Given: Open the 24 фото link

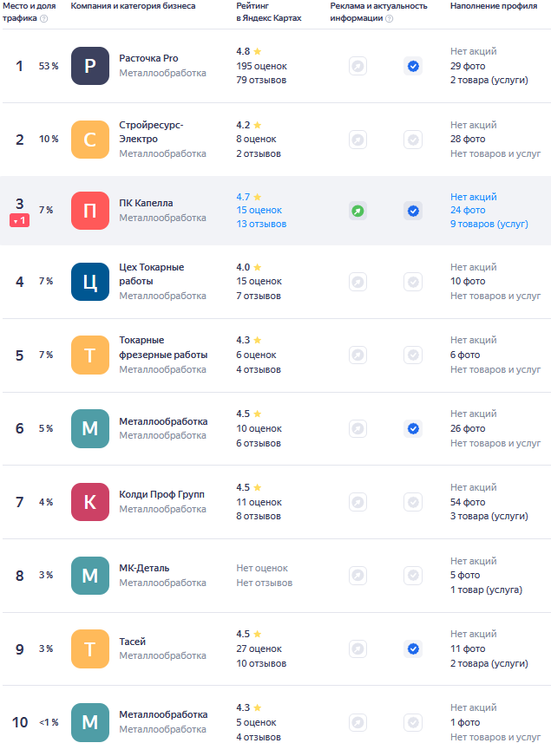Looking at the screenshot, I should 468,210.
